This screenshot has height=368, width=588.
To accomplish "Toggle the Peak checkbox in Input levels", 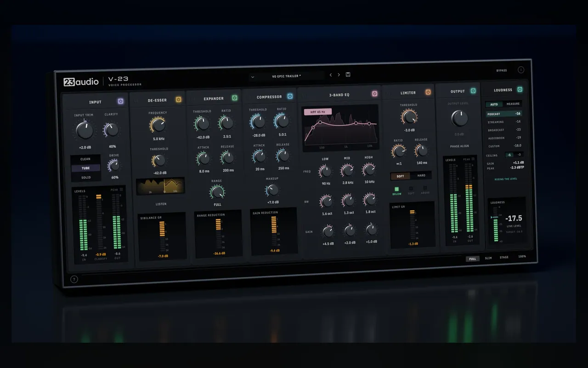I will 121,190.
